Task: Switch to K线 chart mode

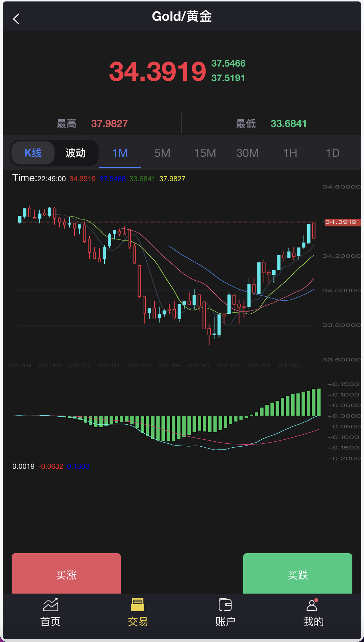Action: (33, 153)
